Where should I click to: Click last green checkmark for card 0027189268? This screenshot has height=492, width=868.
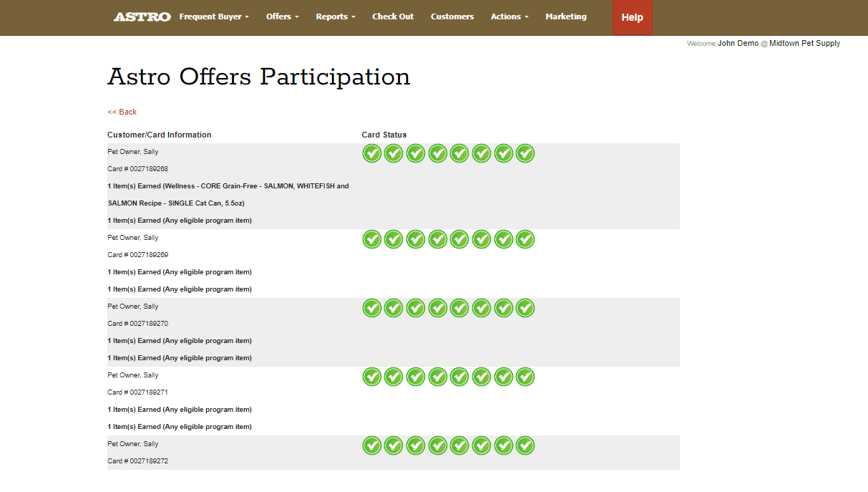pyautogui.click(x=525, y=153)
